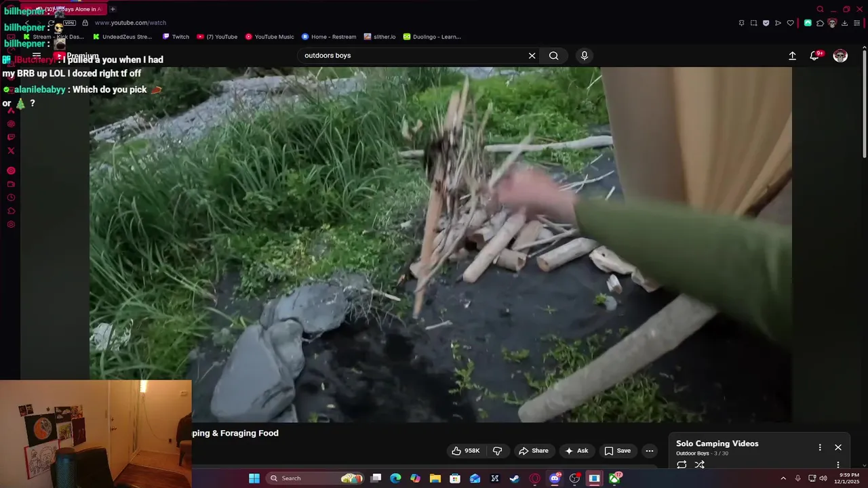Open the YouTube account avatar menu
This screenshot has height=488, width=868.
840,56
